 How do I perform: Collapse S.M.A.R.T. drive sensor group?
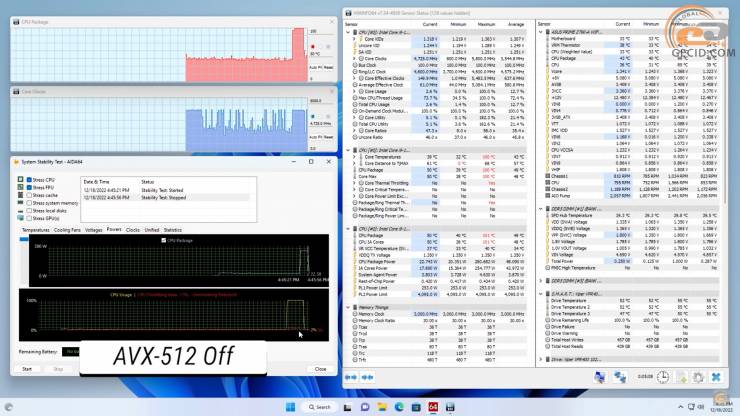(x=541, y=294)
